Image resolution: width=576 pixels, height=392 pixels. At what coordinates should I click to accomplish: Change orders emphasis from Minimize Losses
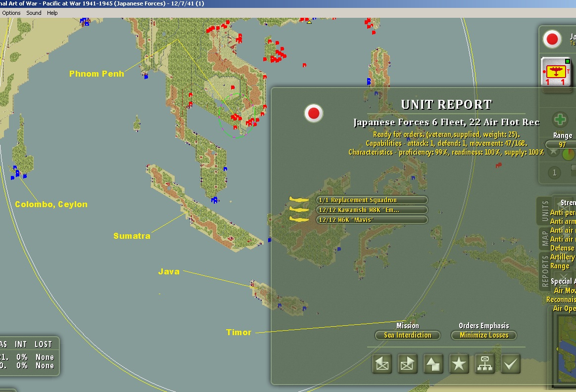(484, 335)
